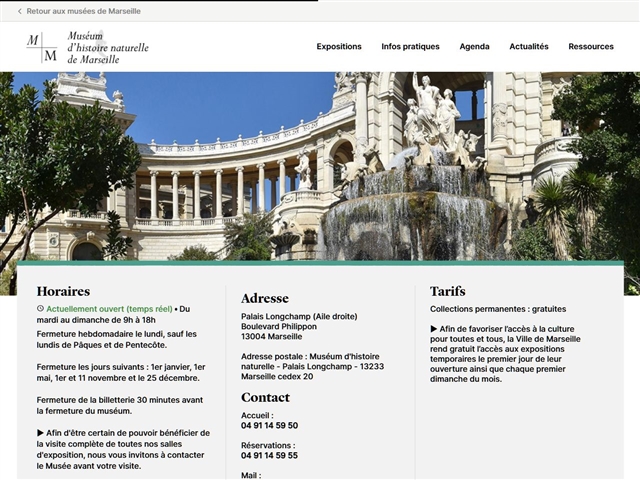The width and height of the screenshot is (640, 480).
Task: Click the Actuellement ouvert (temps réel) text
Action: (x=109, y=309)
